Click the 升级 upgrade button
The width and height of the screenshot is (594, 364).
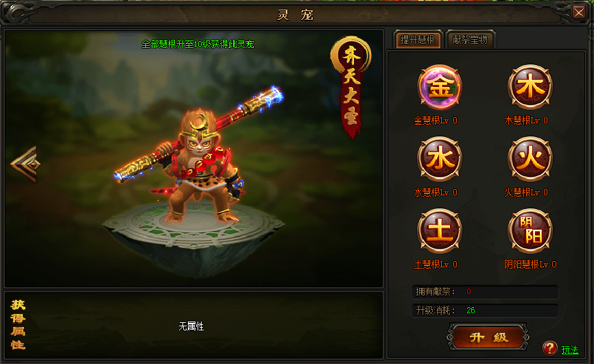(x=488, y=337)
